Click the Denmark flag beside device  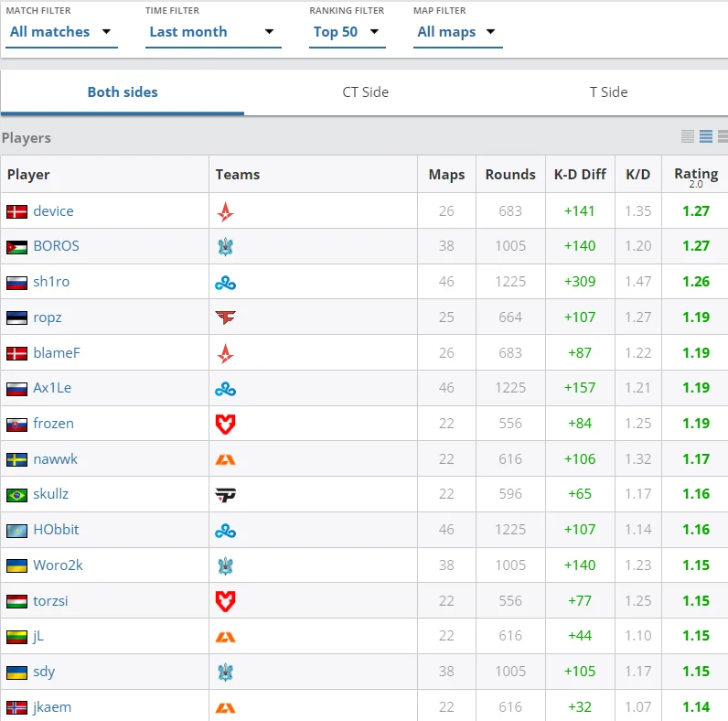[16, 212]
